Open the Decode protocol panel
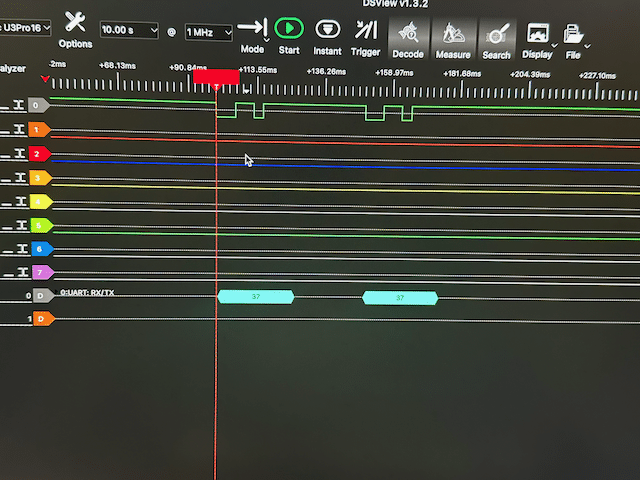640x480 pixels. (x=407, y=37)
